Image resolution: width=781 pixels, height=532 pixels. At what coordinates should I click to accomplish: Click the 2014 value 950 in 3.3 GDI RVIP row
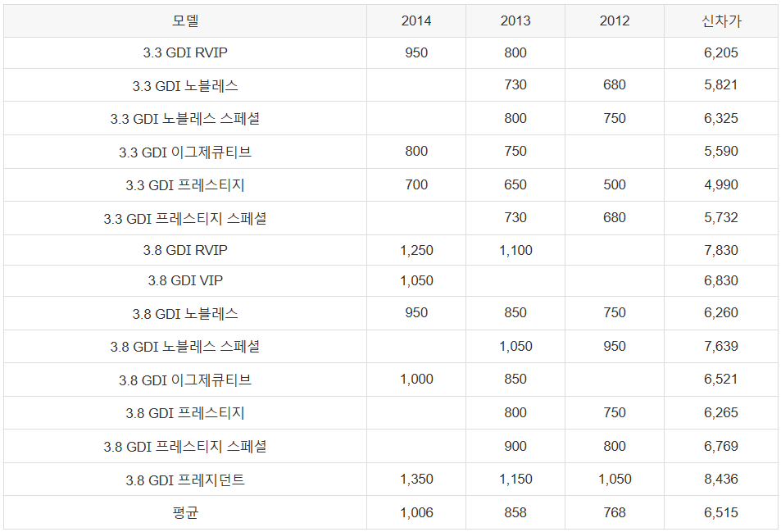(415, 52)
